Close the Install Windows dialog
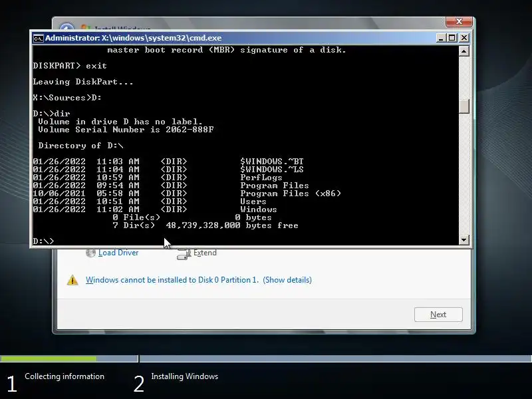 (x=459, y=21)
